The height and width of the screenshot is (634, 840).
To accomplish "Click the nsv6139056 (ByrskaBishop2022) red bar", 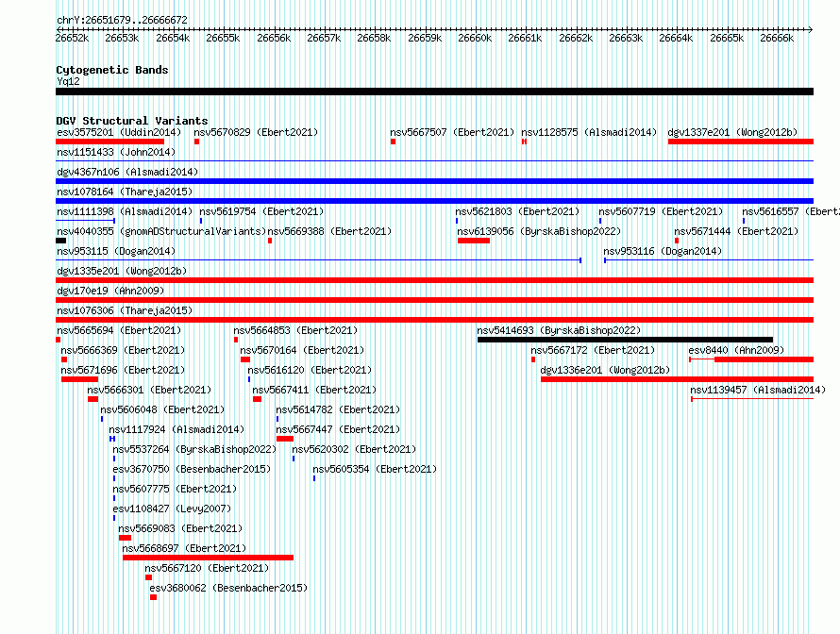I will click(x=474, y=241).
